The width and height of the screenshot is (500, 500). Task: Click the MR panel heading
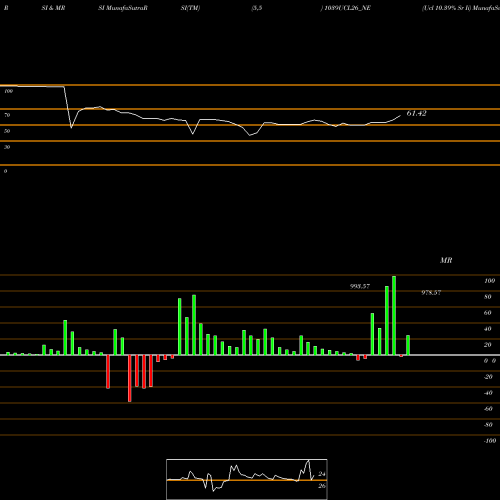click(446, 260)
